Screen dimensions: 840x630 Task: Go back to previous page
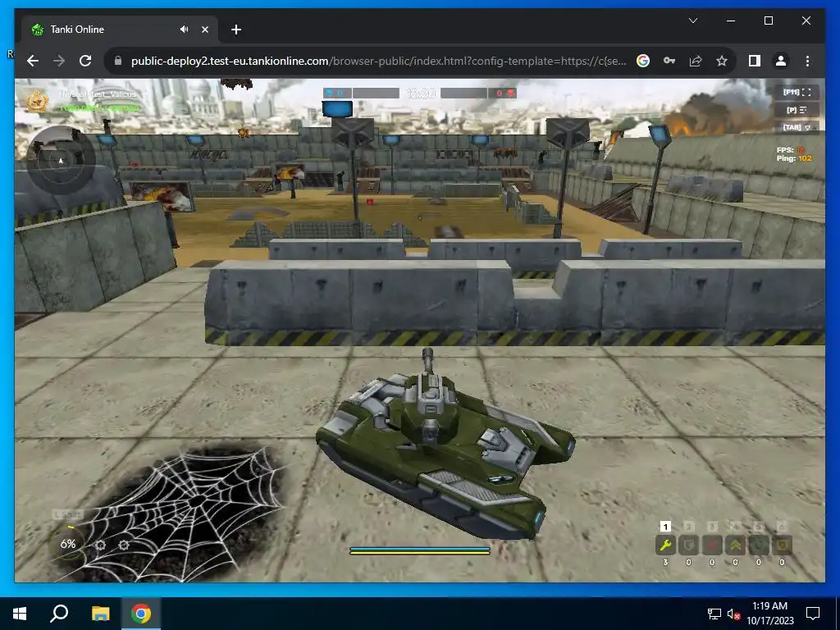(33, 61)
